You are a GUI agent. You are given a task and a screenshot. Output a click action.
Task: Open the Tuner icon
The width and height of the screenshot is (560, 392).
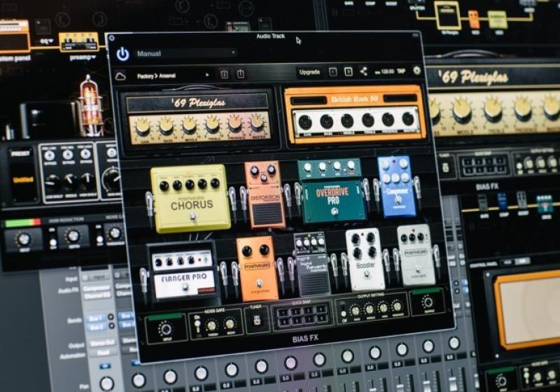[256, 320]
